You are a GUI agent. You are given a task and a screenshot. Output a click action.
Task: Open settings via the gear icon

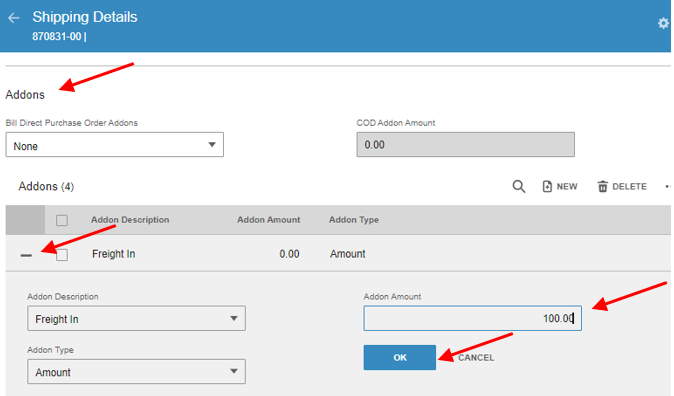(x=663, y=23)
